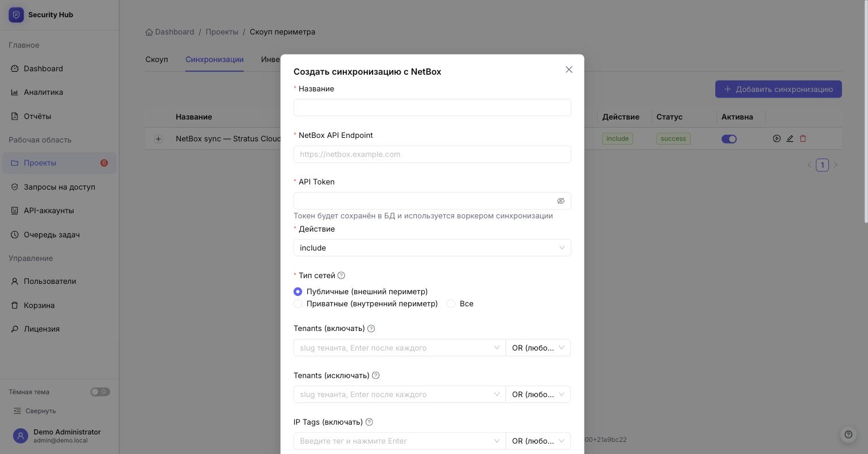The height and width of the screenshot is (454, 868).
Task: Click the Security Hub logo icon
Action: [x=16, y=15]
